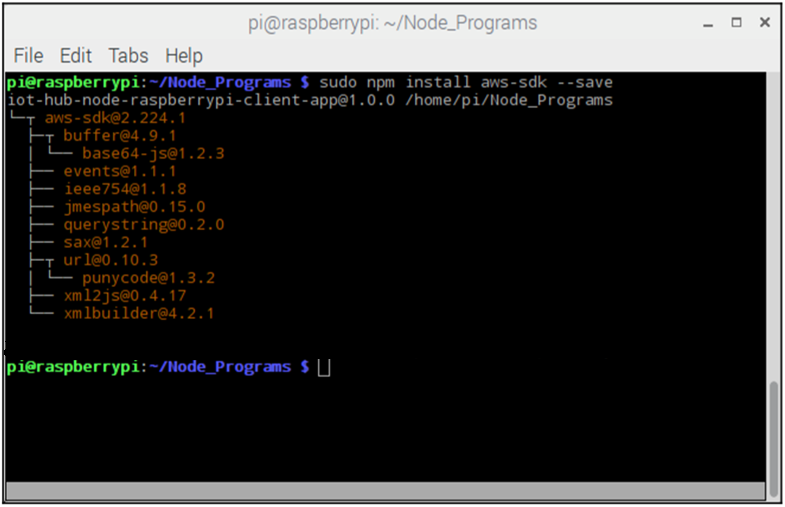785x507 pixels.
Task: Click the terminal cursor at the prompt
Action: 323,368
